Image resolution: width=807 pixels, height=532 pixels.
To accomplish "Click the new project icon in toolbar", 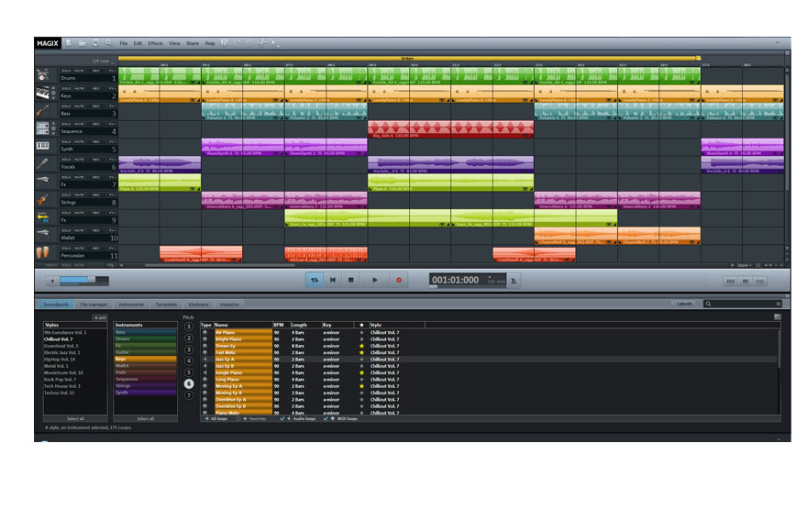I will tap(69, 43).
